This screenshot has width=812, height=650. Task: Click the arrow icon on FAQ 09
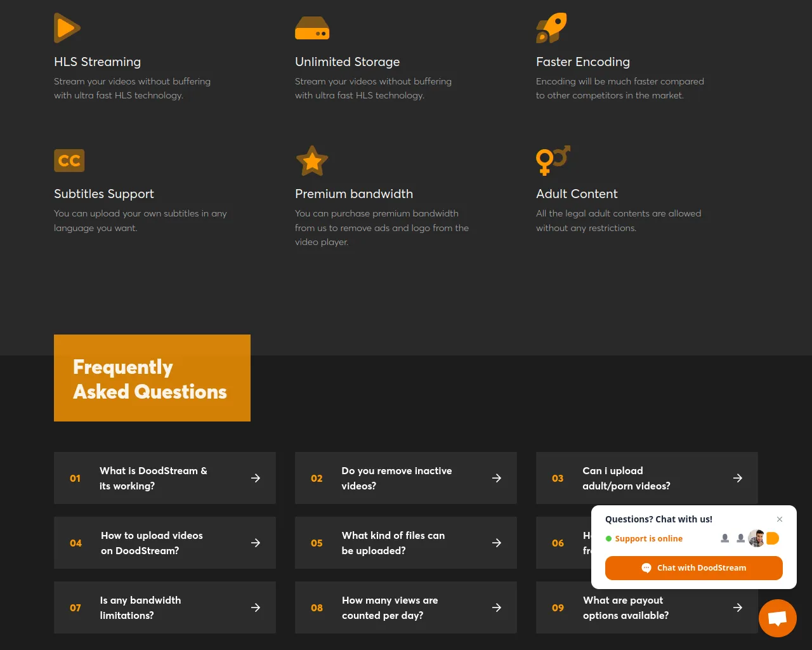(x=738, y=607)
